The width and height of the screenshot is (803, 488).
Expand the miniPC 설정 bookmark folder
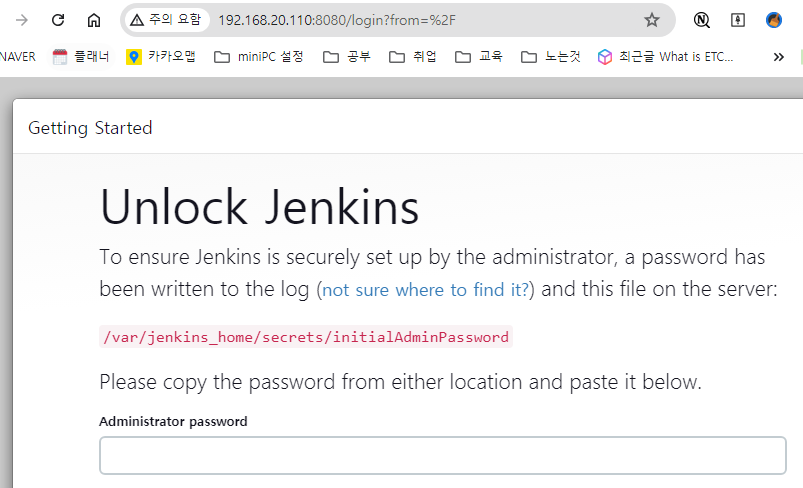258,57
